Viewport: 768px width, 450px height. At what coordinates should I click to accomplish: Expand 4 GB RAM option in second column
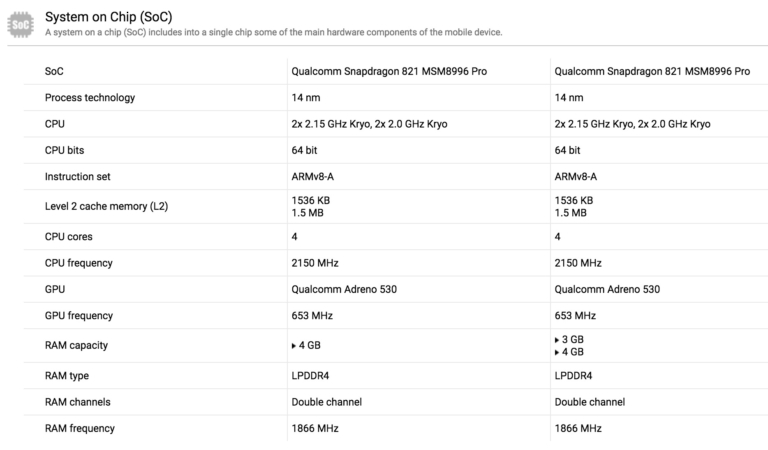[x=569, y=352]
